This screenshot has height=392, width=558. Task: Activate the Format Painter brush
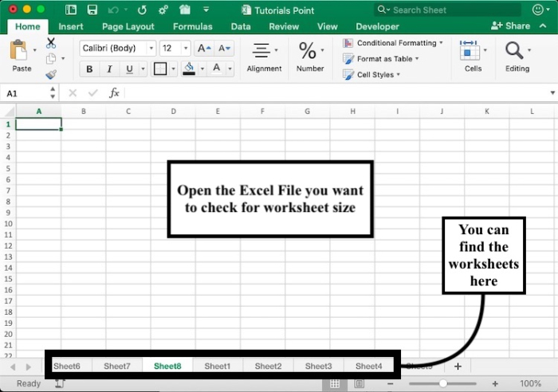(x=51, y=74)
